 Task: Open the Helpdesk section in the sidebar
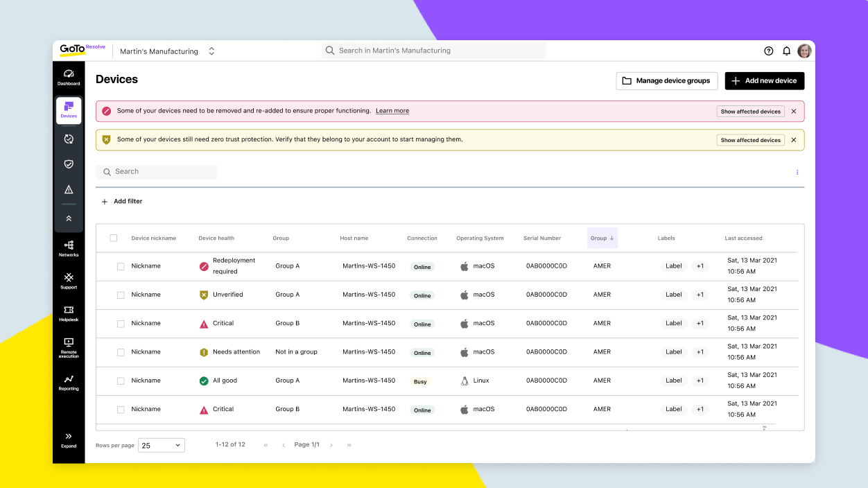[69, 313]
